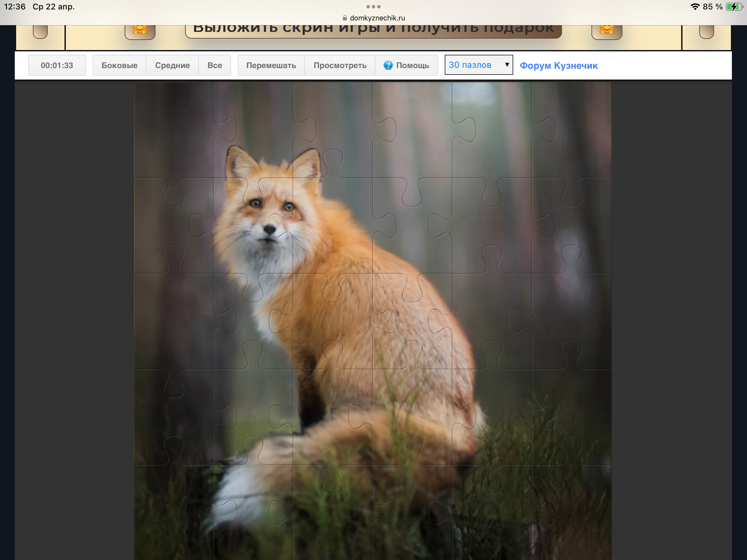This screenshot has width=747, height=560.
Task: Open the 30 пазлов piece count dropdown
Action: pyautogui.click(x=473, y=65)
